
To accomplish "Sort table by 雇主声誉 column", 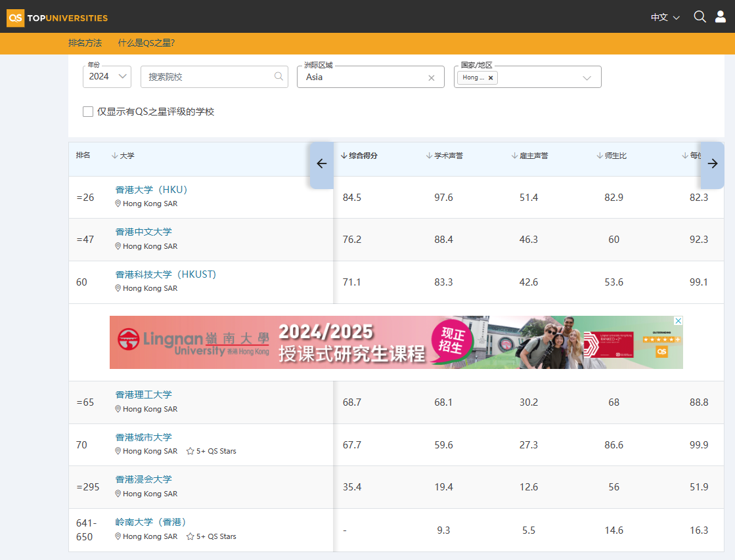I will (x=529, y=156).
